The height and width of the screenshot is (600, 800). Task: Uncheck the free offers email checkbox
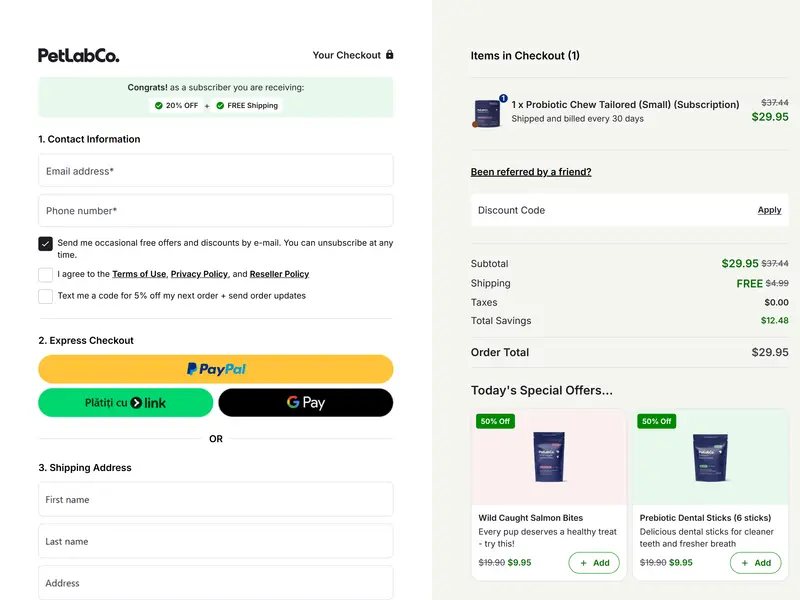46,244
